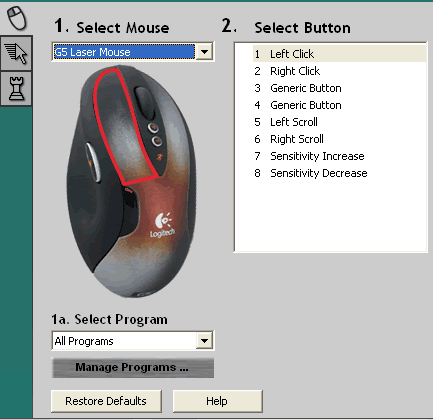Choose button 3 Generic Button
The image size is (433, 420).
coord(339,88)
